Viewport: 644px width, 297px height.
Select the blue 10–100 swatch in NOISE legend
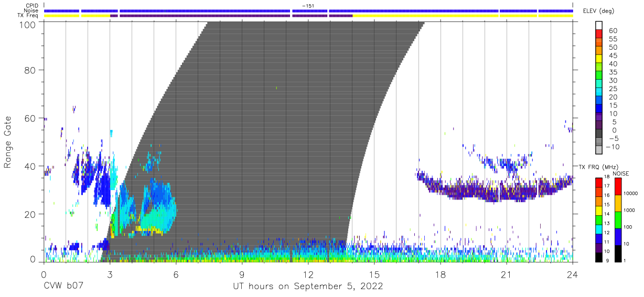pyautogui.click(x=618, y=236)
